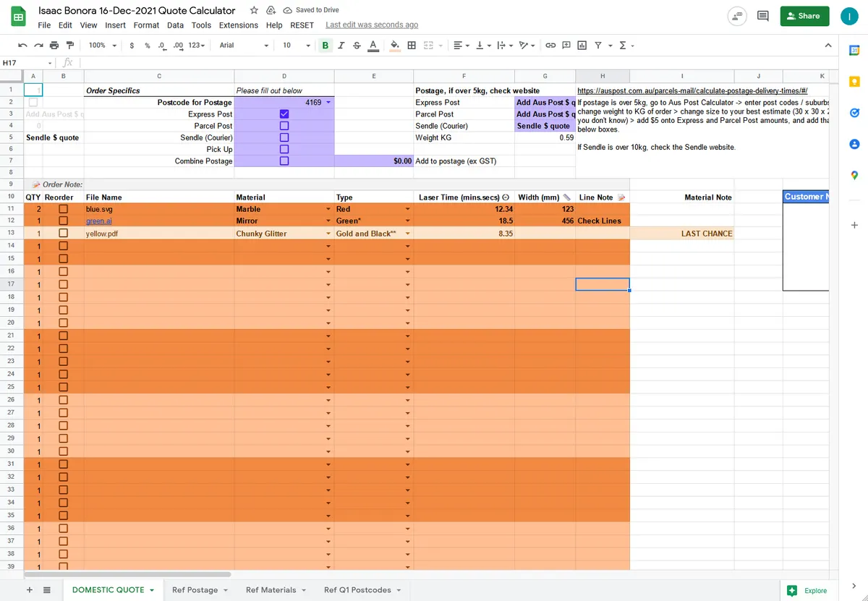Check the Combine Postage checkbox
The image size is (868, 601).
[x=284, y=161]
